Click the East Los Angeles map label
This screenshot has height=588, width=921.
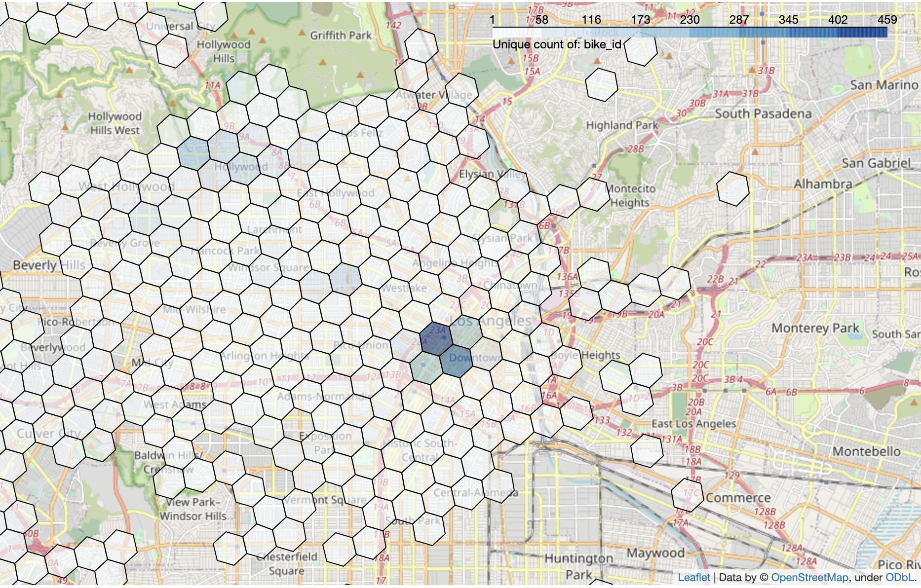693,424
